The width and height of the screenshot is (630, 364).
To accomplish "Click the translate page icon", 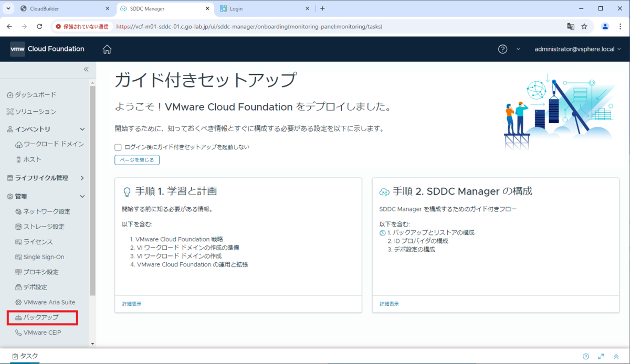I will [x=571, y=26].
